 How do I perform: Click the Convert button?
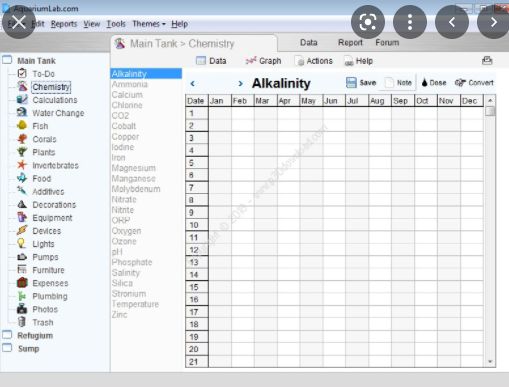pos(474,83)
